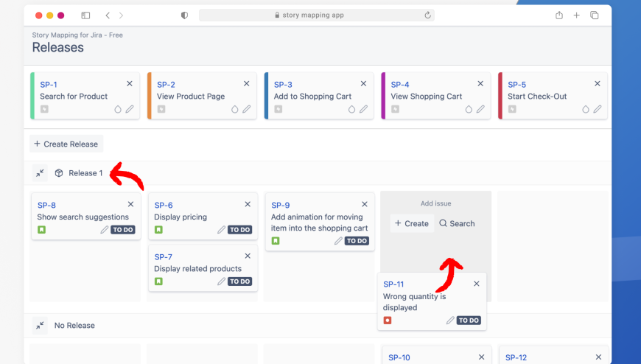Screen dimensions: 641x364
Task: Remove SP-7 Display related products card
Action: (x=248, y=256)
